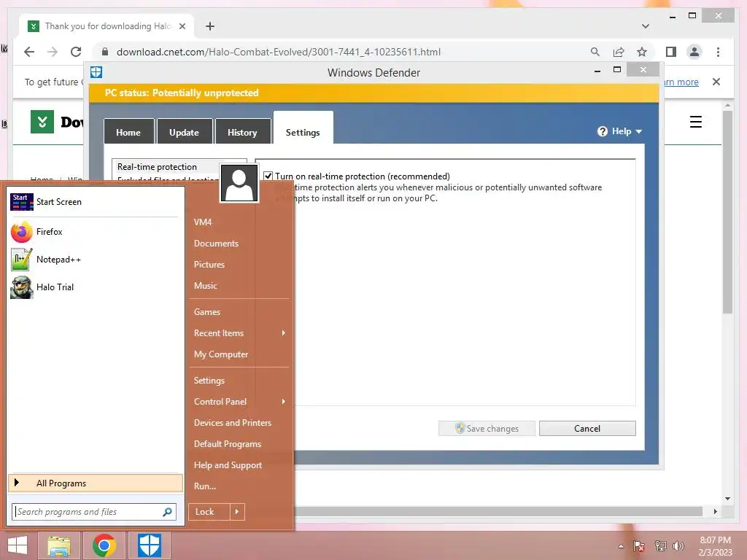This screenshot has width=747, height=560.
Task: Select the Settings tab in Defender
Action: pos(303,128)
